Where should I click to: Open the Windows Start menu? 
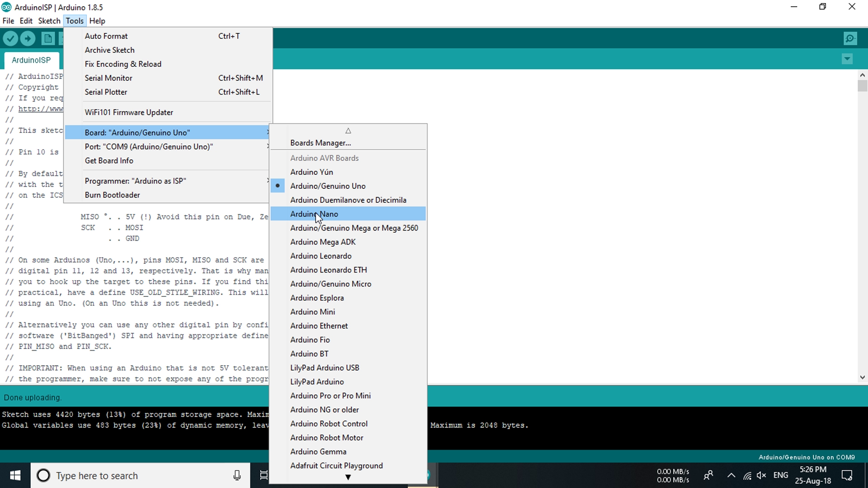click(15, 475)
